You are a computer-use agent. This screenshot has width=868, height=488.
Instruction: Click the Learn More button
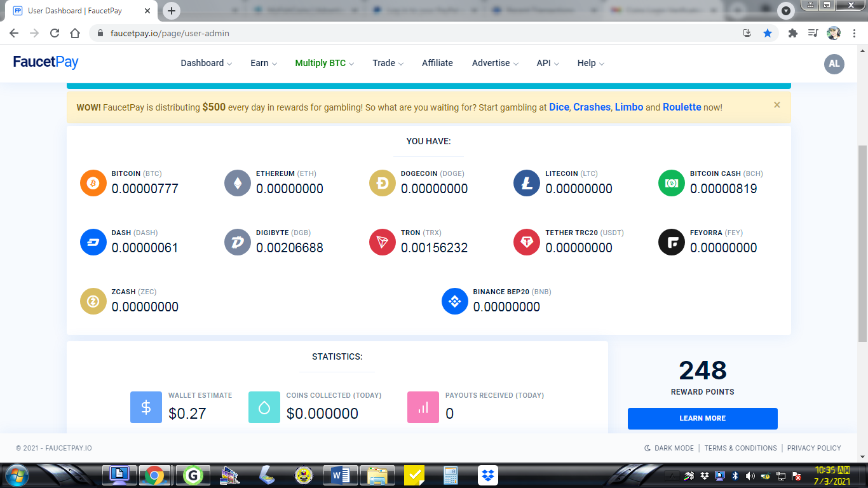(x=703, y=418)
